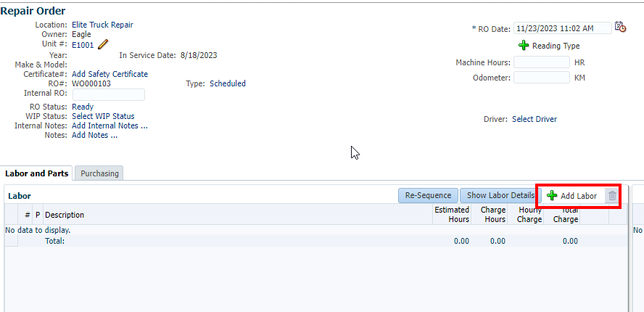Click into the Odometer field
The image size is (644, 312).
tap(542, 78)
